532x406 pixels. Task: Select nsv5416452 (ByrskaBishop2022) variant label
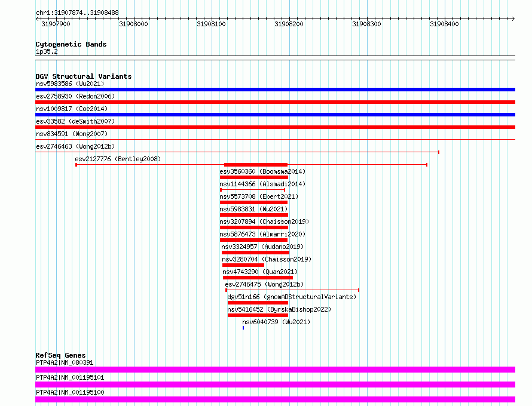click(279, 309)
